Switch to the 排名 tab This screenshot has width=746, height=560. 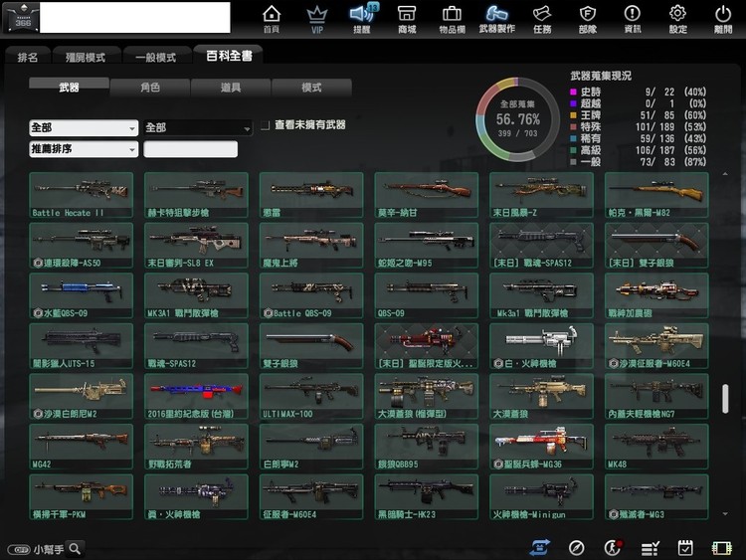click(x=28, y=57)
